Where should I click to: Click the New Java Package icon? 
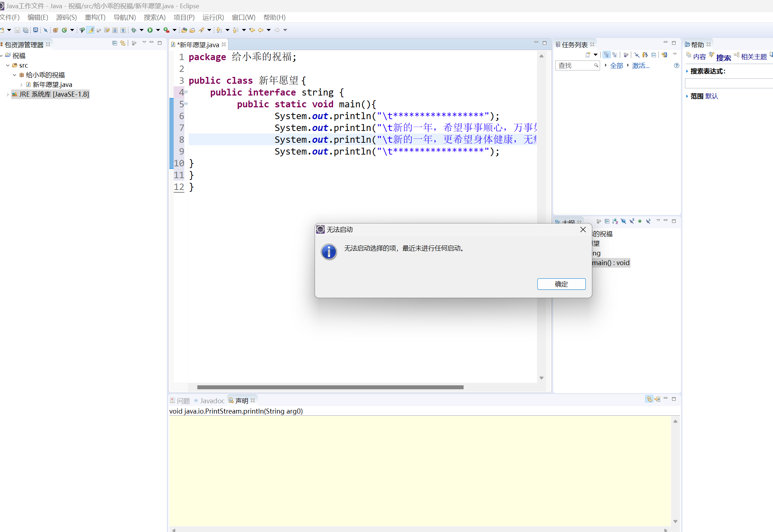pyautogui.click(x=55, y=30)
